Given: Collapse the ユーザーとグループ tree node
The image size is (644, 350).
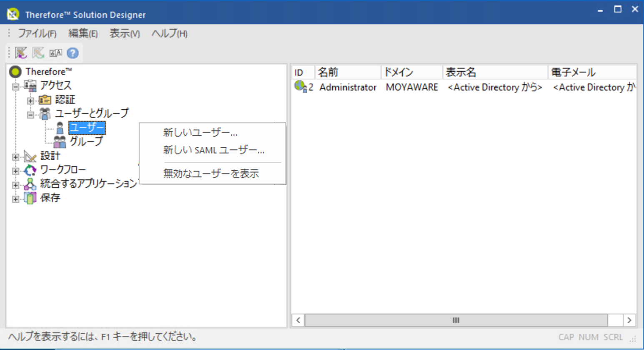Looking at the screenshot, I should click(x=30, y=115).
